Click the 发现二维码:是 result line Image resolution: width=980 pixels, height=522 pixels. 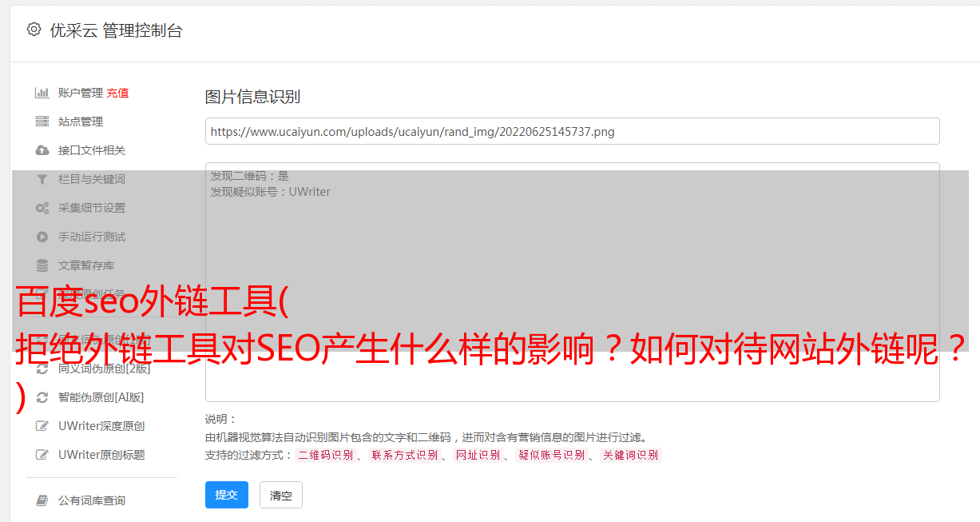249,176
